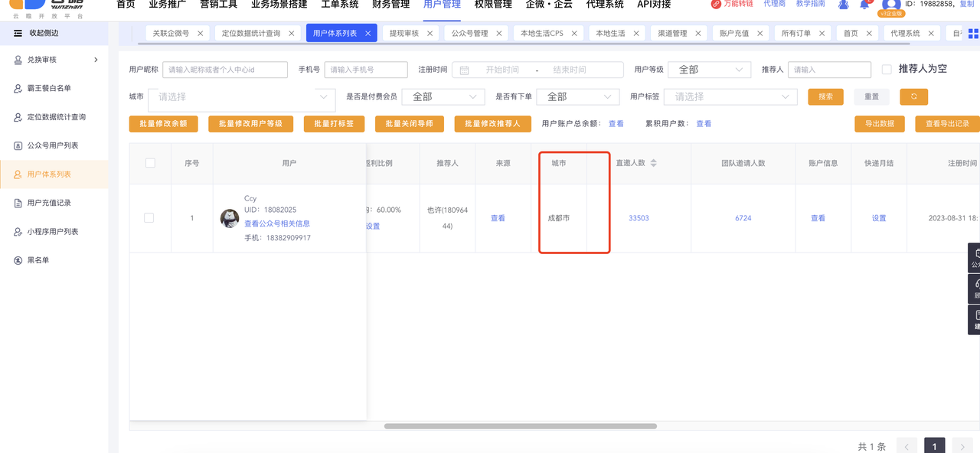Open the 财务管理 top menu
This screenshot has height=453, width=980.
[x=390, y=5]
